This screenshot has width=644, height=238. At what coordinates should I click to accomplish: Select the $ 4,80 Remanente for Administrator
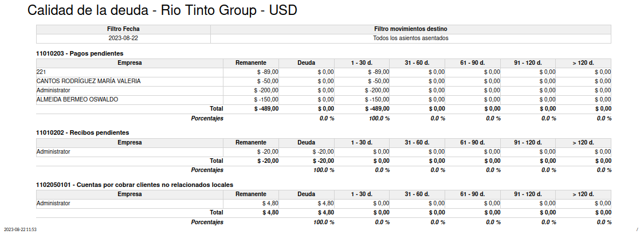270,204
